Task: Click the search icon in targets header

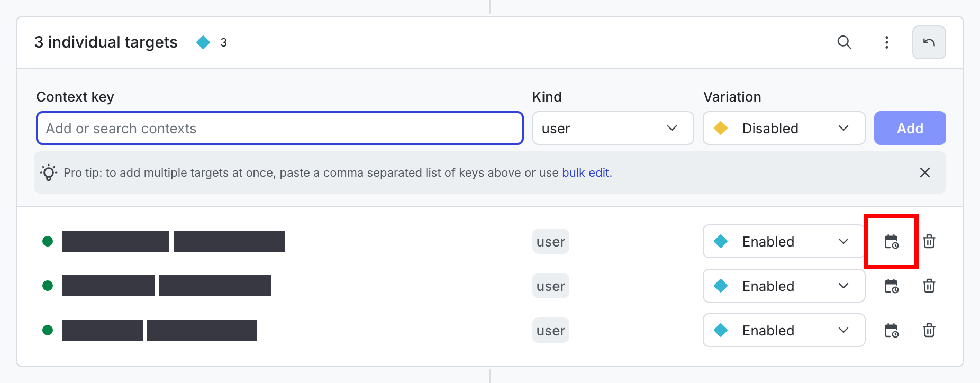Action: [x=844, y=42]
